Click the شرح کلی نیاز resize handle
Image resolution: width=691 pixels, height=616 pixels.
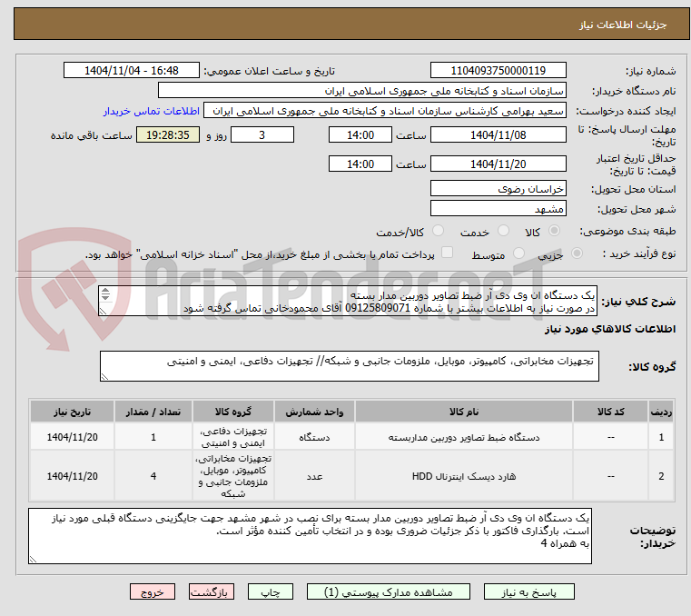click(104, 312)
